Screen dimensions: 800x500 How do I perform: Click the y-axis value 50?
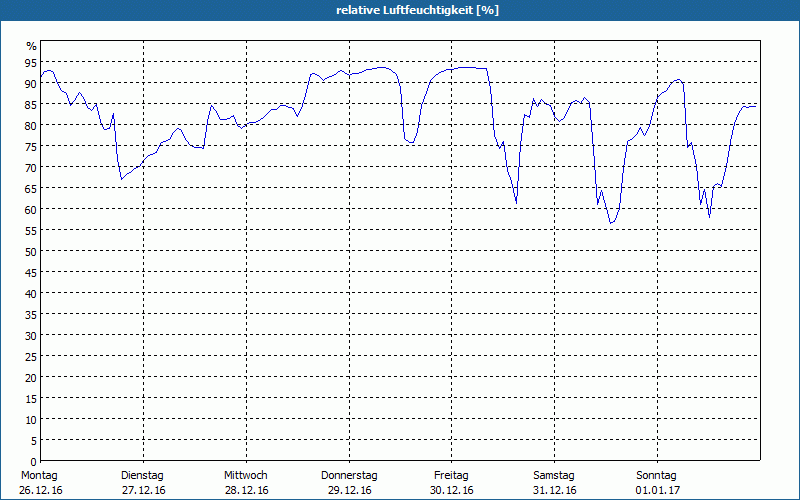[x=31, y=252]
